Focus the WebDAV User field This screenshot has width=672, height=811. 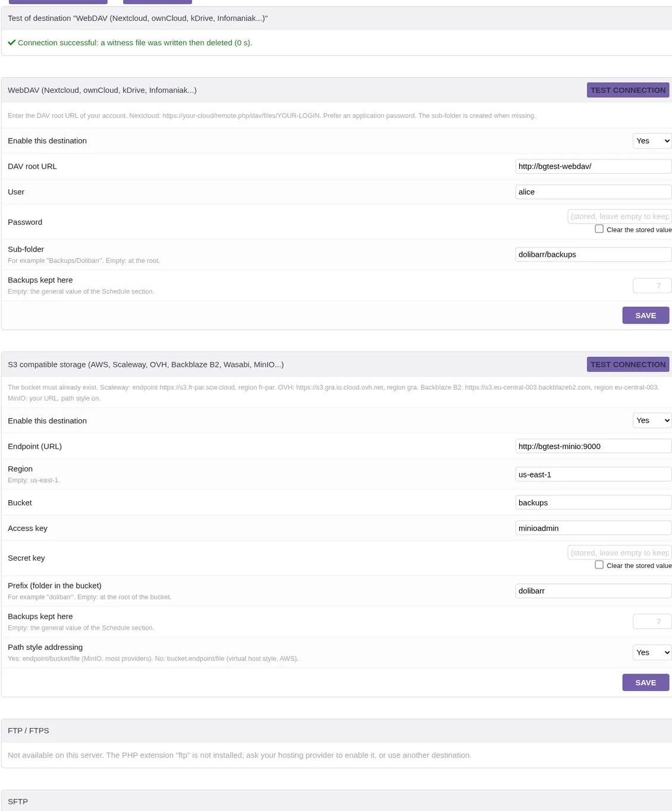[x=594, y=192]
